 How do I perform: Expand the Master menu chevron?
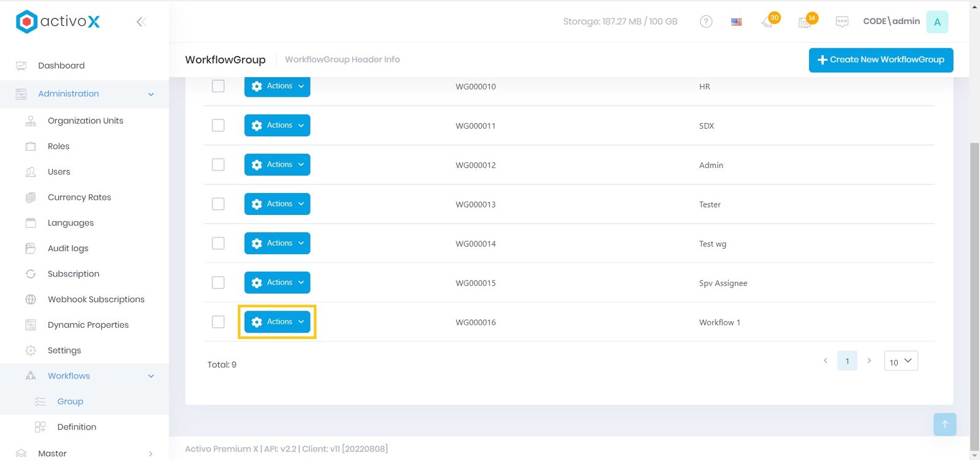coord(151,454)
